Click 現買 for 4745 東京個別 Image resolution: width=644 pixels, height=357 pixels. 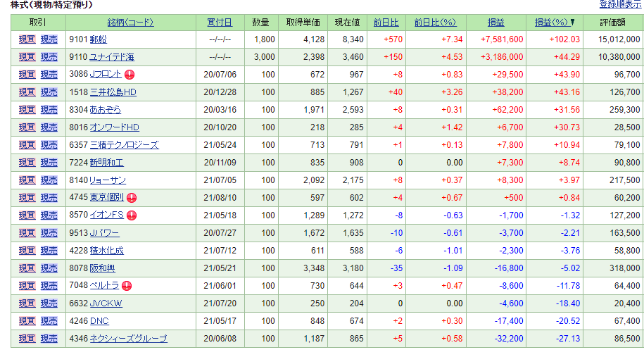(x=27, y=198)
